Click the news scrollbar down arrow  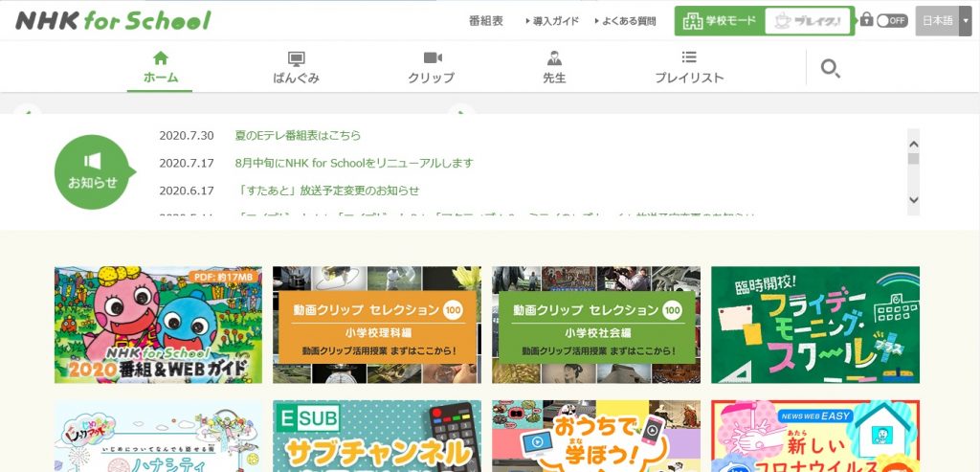coord(913,199)
